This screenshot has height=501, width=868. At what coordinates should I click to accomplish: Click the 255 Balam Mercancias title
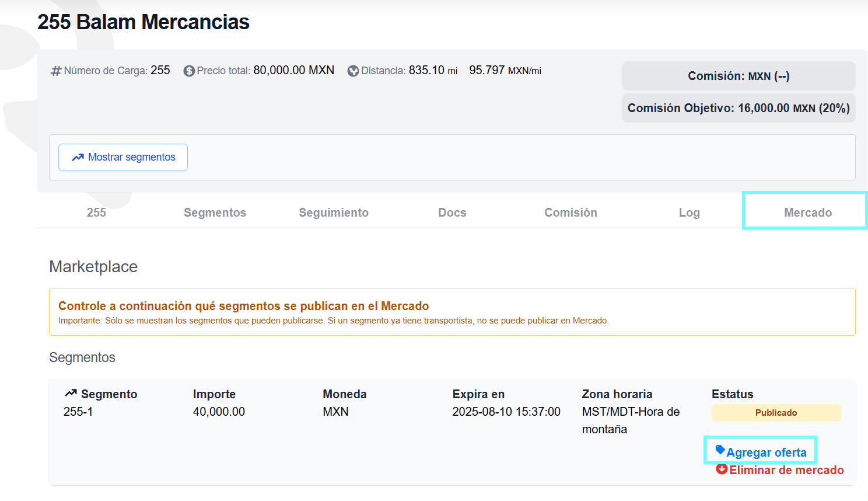tap(143, 22)
